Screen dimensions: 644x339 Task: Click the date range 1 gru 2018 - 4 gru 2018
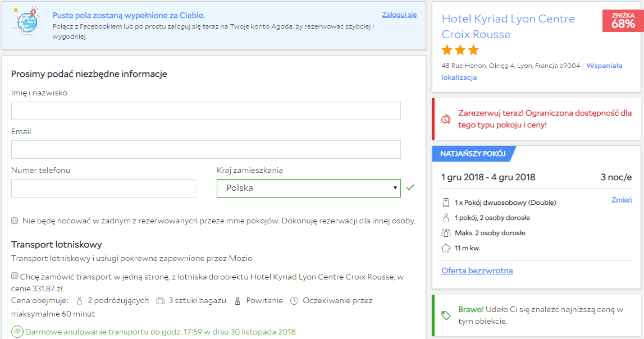[488, 177]
